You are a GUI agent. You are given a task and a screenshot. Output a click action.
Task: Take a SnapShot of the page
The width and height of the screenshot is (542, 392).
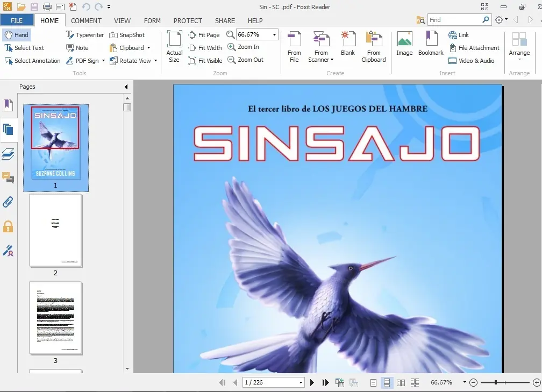[127, 35]
